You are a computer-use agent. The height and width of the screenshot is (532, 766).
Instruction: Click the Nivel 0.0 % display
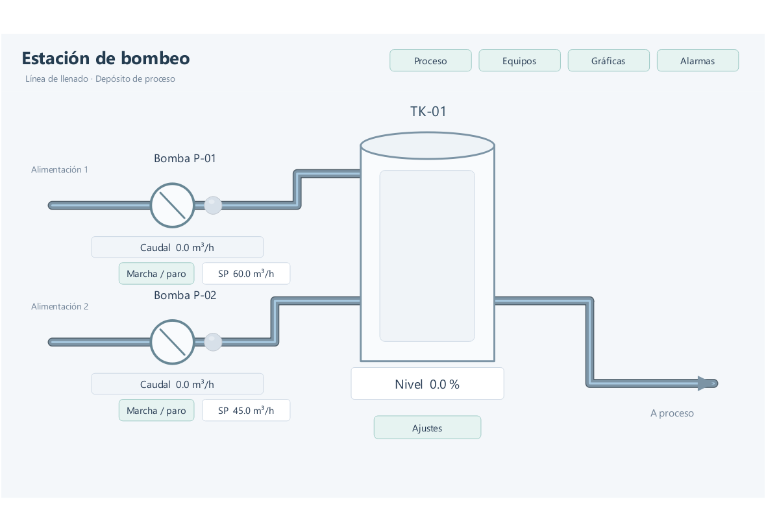click(427, 383)
